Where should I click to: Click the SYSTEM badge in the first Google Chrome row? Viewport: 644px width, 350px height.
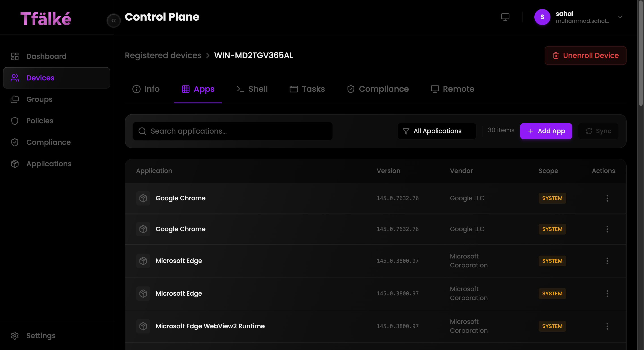point(552,198)
